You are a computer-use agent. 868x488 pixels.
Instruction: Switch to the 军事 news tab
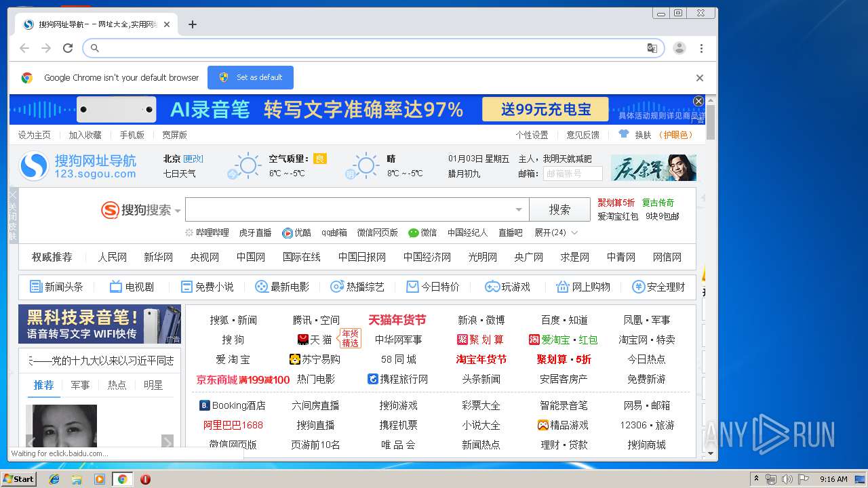tap(80, 385)
